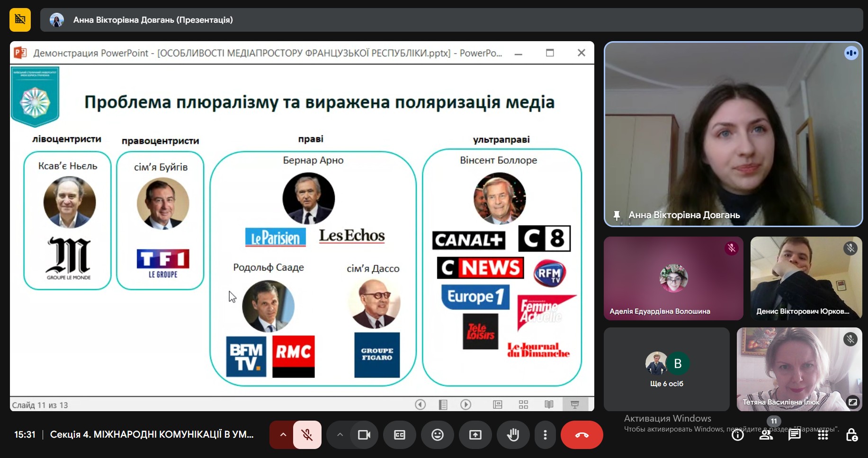Screen dimensions: 868x458
Task: Open meeting details info panel
Action: (737, 435)
